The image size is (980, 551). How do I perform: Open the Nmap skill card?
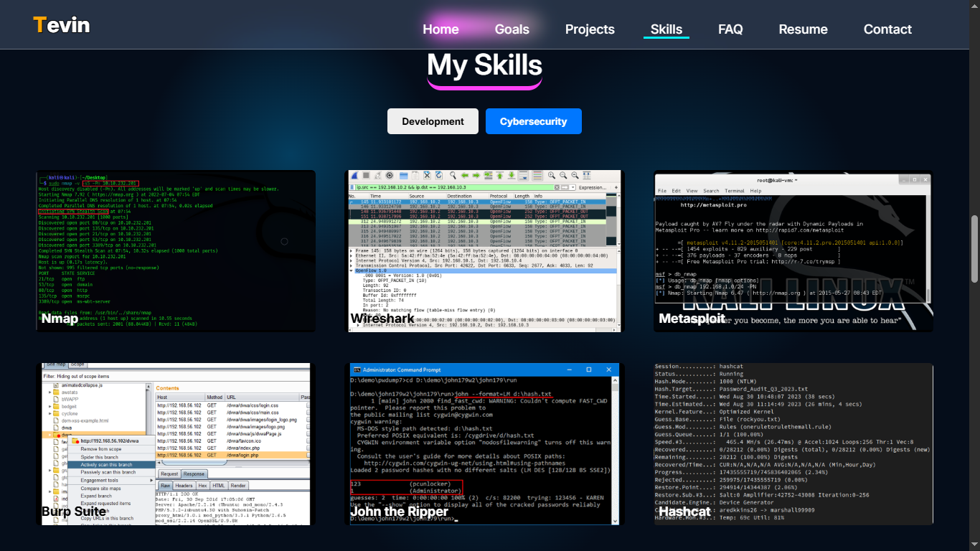[x=176, y=251]
